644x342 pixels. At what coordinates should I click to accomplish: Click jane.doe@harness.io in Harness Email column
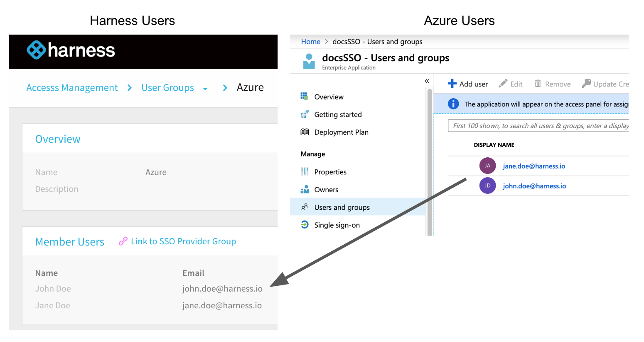point(222,305)
